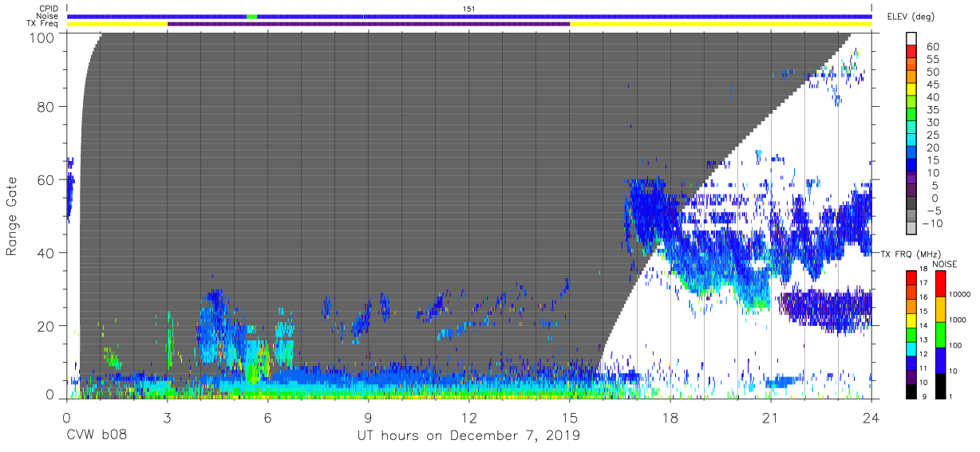Click the 15 tick on the UT hours axis
Viewport: 980px width, 452px height.
click(570, 417)
